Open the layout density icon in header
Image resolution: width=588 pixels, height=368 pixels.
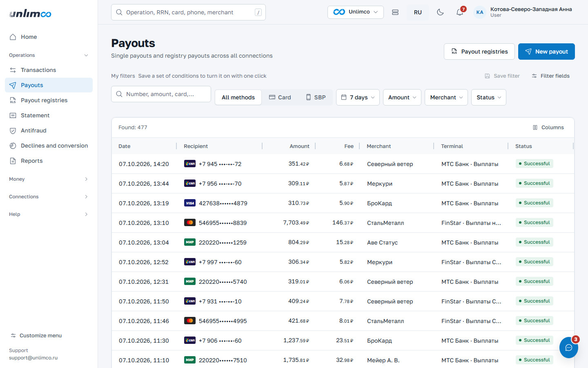click(395, 12)
